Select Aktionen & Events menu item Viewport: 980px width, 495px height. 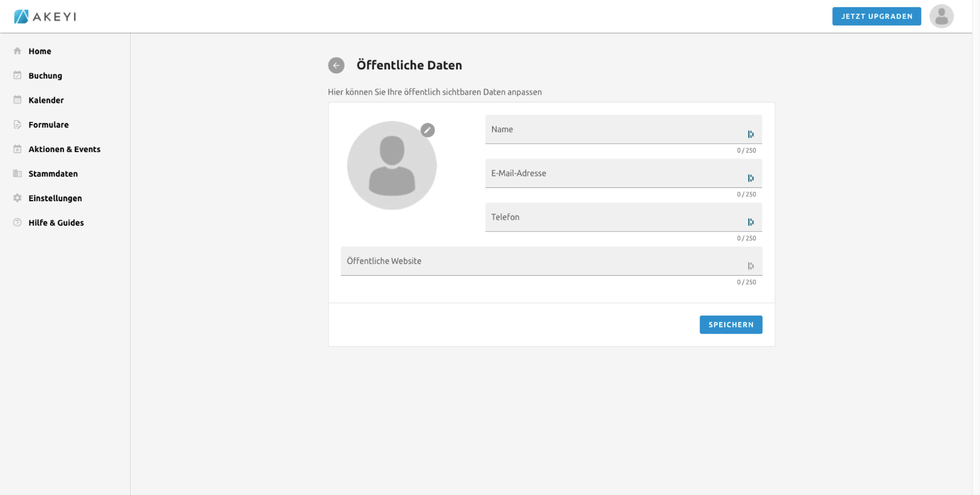pyautogui.click(x=64, y=149)
